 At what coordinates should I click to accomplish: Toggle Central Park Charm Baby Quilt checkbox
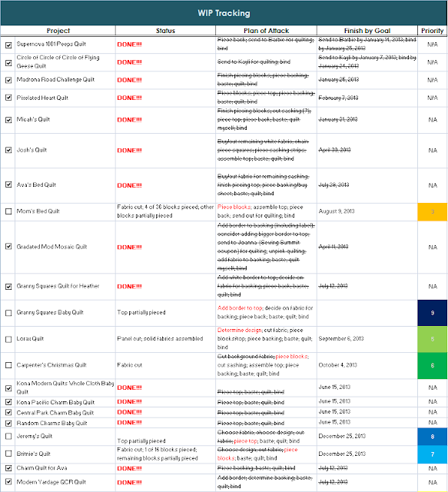pos(8,412)
